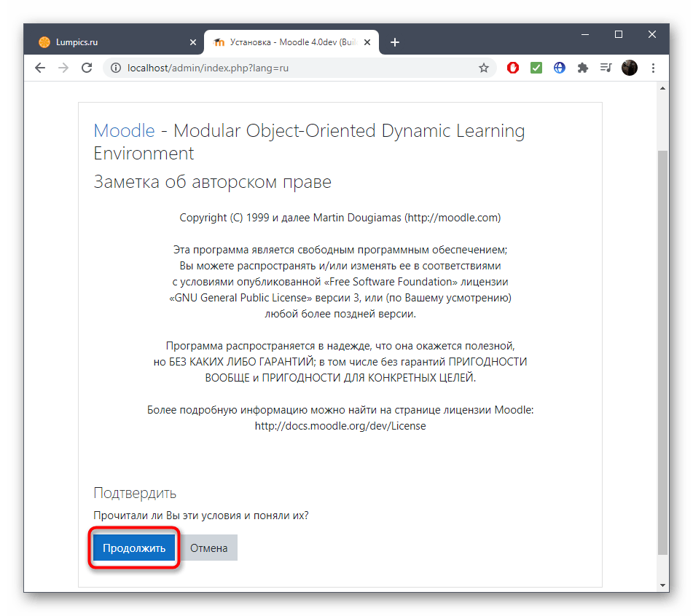
Task: Click the Подтвердить heading
Action: coord(135,493)
